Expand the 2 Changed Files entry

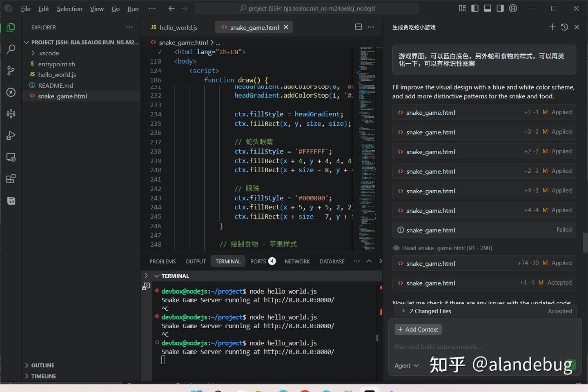[403, 311]
